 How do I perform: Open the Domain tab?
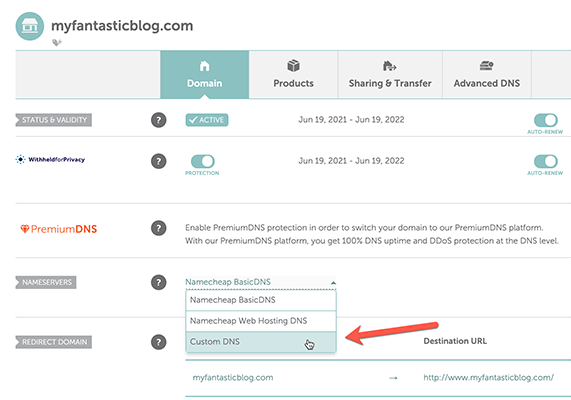(x=205, y=75)
